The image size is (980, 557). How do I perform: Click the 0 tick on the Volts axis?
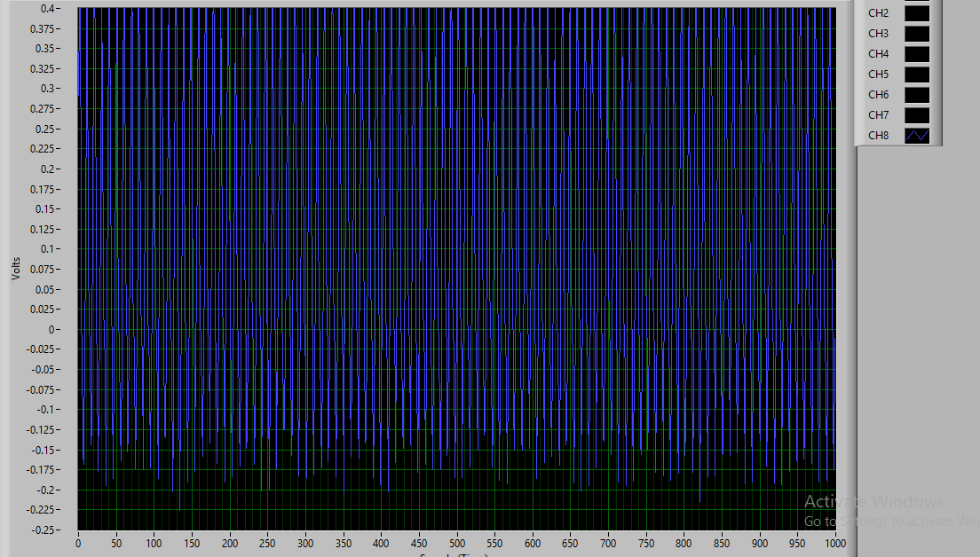(51, 330)
